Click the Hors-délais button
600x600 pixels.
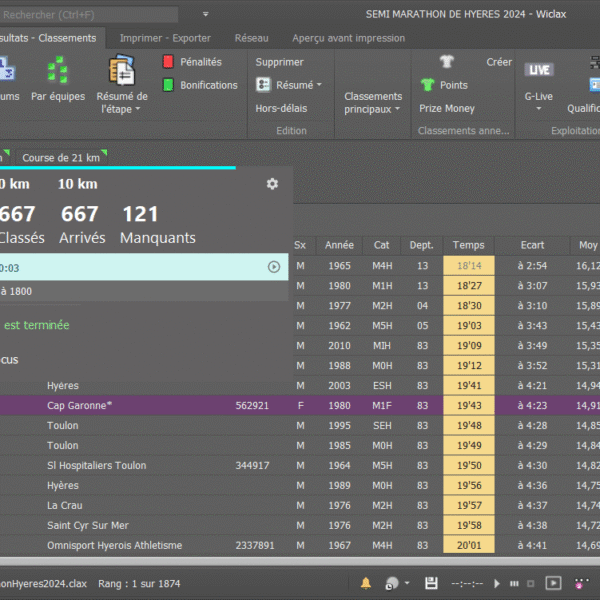pyautogui.click(x=281, y=108)
